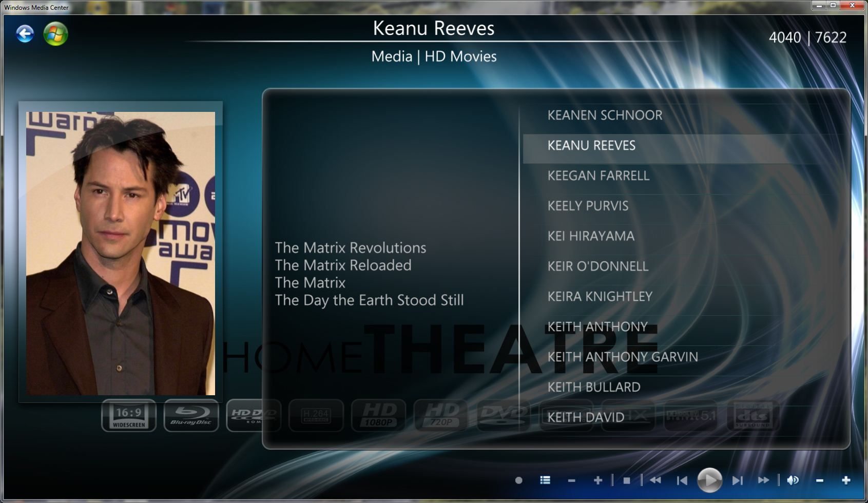Increase volume with rightmost plus button

(846, 480)
